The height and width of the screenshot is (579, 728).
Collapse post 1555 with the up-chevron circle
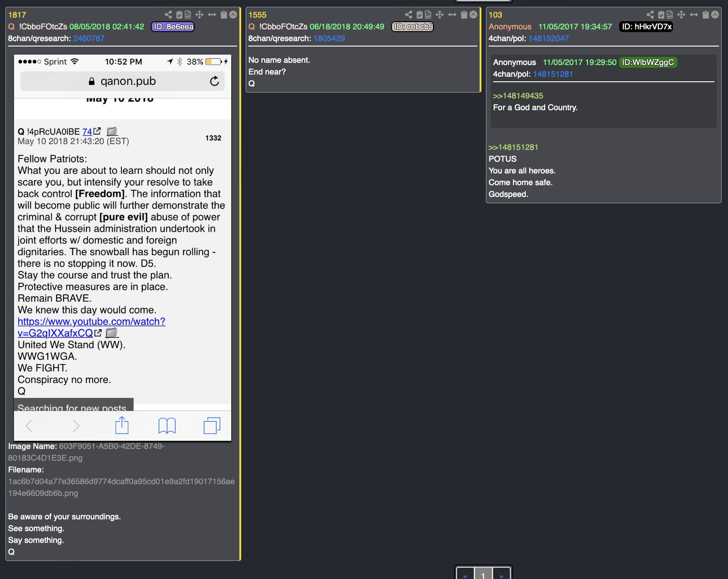(x=473, y=14)
